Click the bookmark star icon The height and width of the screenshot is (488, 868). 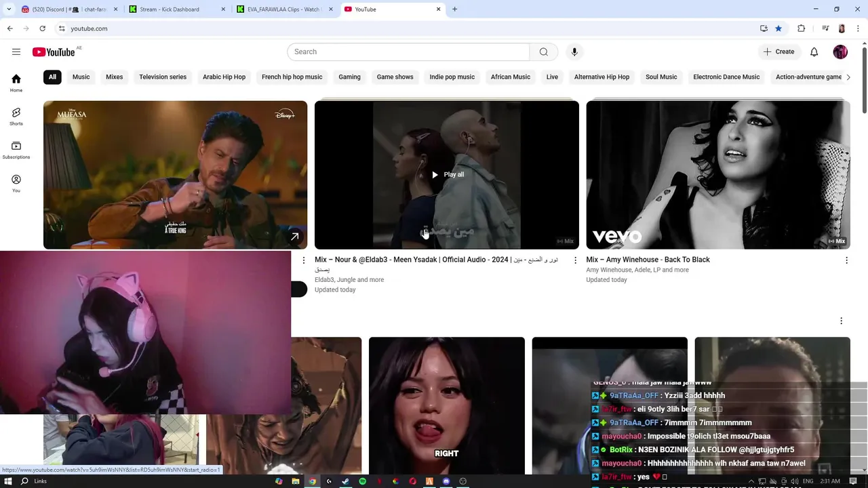778,28
